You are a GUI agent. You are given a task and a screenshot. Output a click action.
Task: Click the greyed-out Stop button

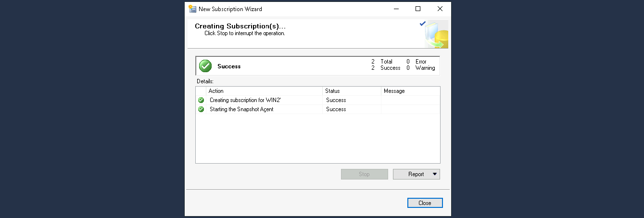click(364, 174)
